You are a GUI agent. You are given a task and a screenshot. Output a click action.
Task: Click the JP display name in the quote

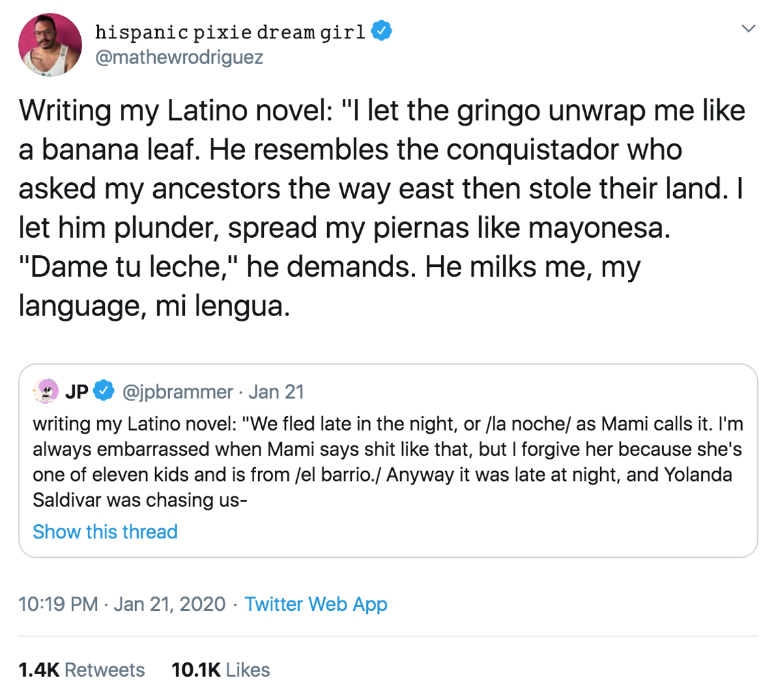[77, 392]
